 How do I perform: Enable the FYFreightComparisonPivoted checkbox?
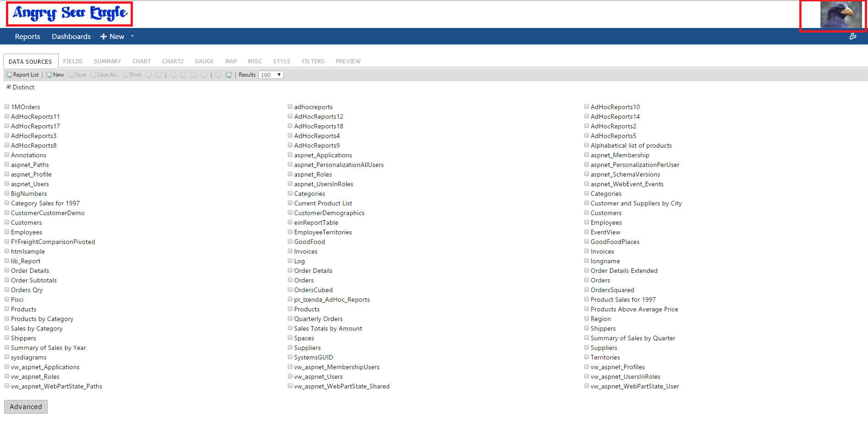pos(7,241)
